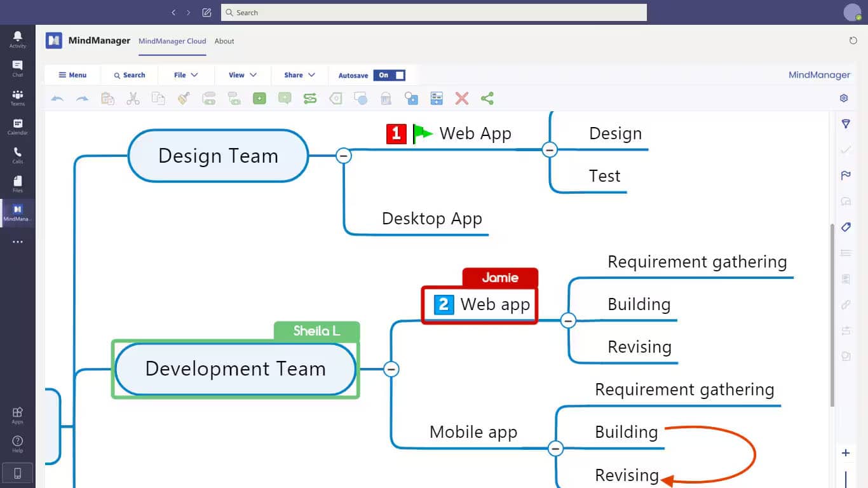Switch to the About tab
Screen dimensions: 868x488
[224, 41]
